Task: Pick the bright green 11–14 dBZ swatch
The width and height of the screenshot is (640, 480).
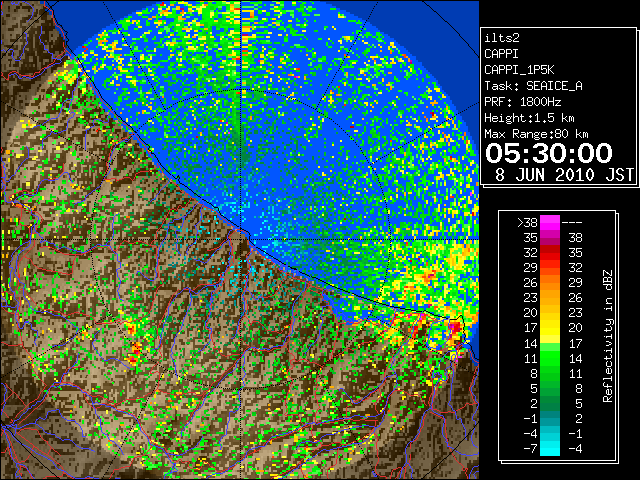Action: [550, 358]
